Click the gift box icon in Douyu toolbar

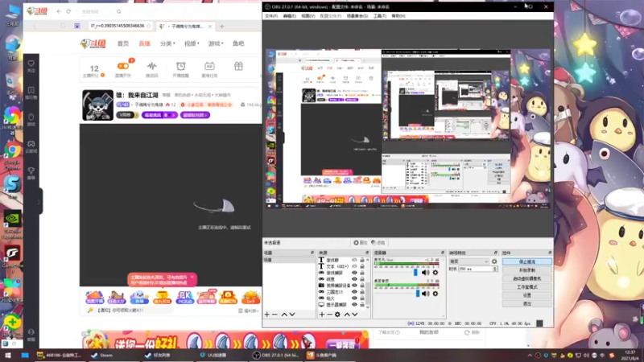[x=238, y=66]
